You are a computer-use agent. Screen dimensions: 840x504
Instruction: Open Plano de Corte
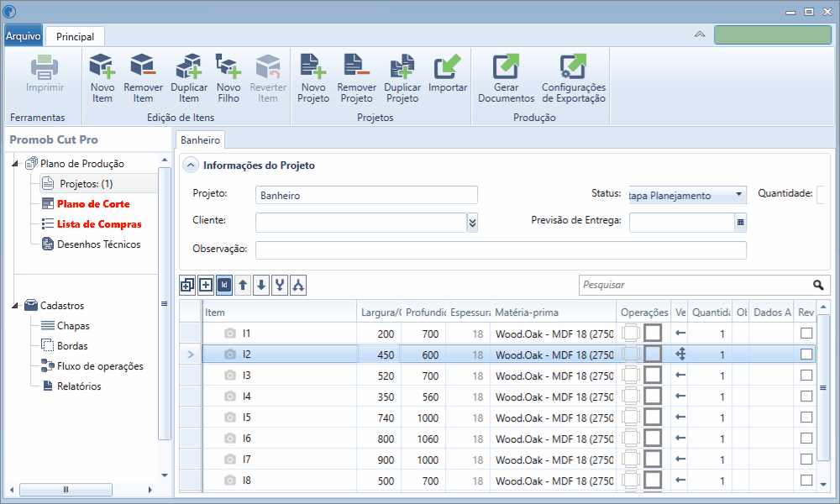point(93,204)
